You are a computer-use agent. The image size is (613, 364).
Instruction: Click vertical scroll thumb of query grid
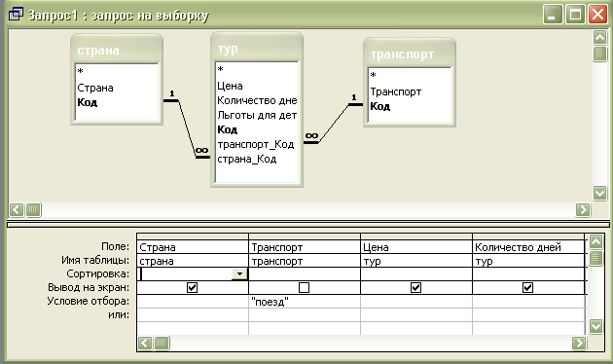[595, 258]
